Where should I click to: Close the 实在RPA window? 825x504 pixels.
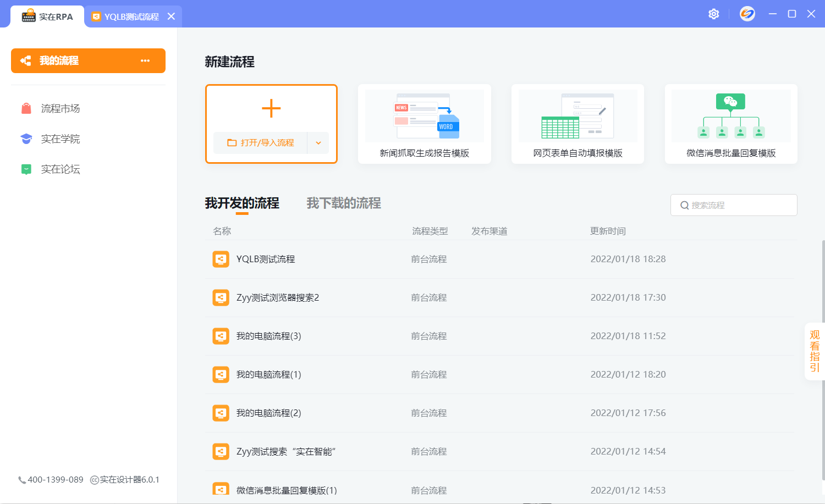(811, 14)
